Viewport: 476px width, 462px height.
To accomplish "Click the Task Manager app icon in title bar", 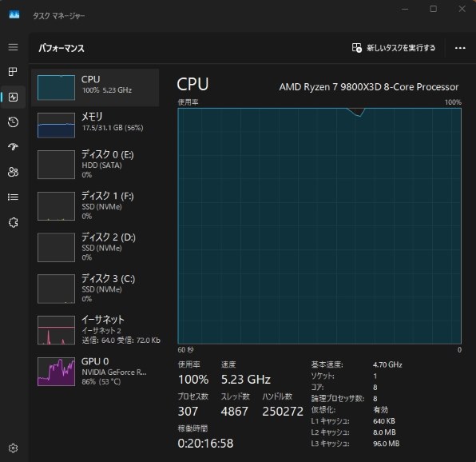I will tap(14, 14).
